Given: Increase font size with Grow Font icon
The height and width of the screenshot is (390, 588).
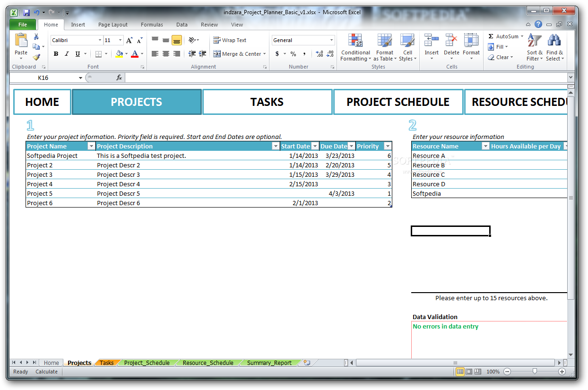Looking at the screenshot, I should pyautogui.click(x=130, y=41).
